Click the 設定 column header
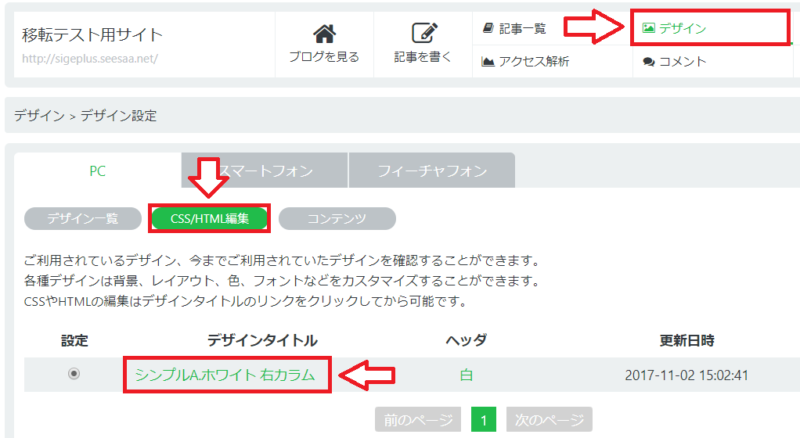 click(x=74, y=340)
